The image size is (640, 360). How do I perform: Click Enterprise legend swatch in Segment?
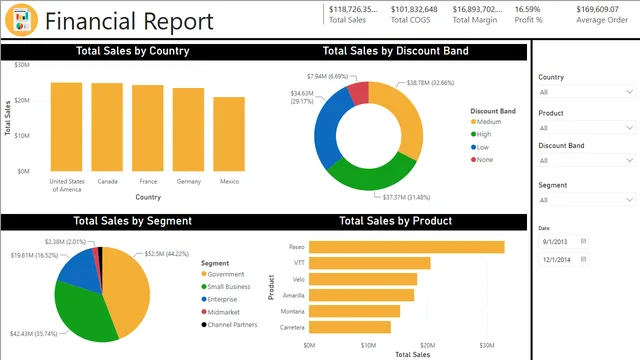[204, 299]
